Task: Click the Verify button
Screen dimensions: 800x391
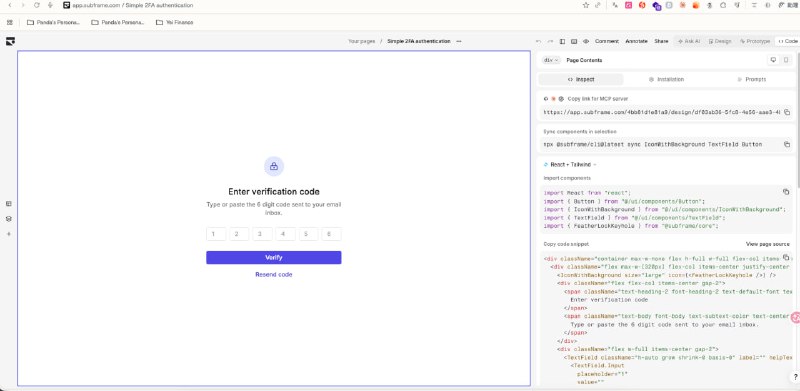Action: click(273, 258)
